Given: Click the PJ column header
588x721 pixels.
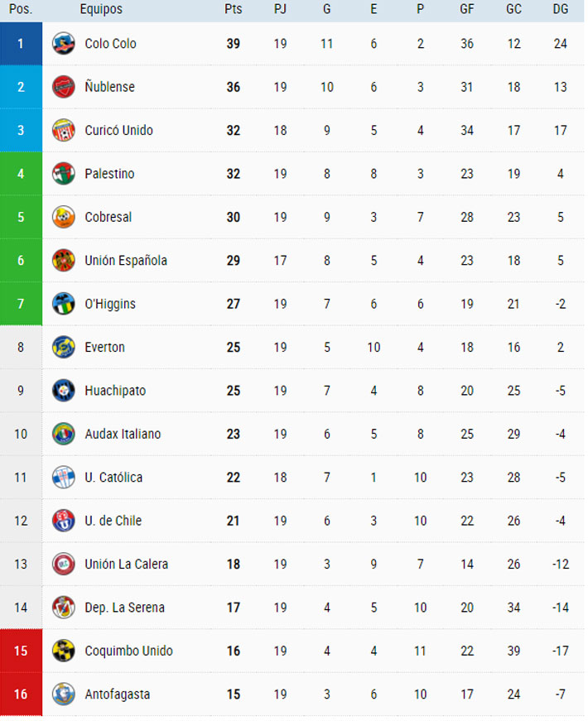Looking at the screenshot, I should (x=280, y=9).
